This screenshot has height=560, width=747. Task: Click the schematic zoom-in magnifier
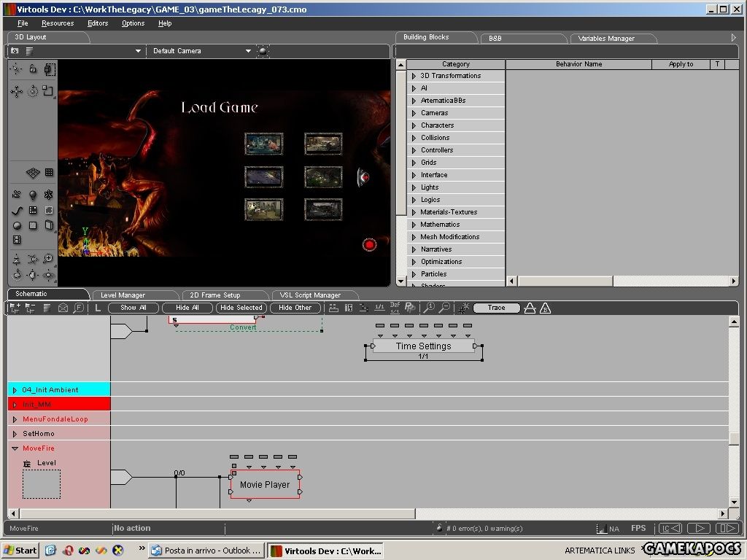tap(429, 308)
